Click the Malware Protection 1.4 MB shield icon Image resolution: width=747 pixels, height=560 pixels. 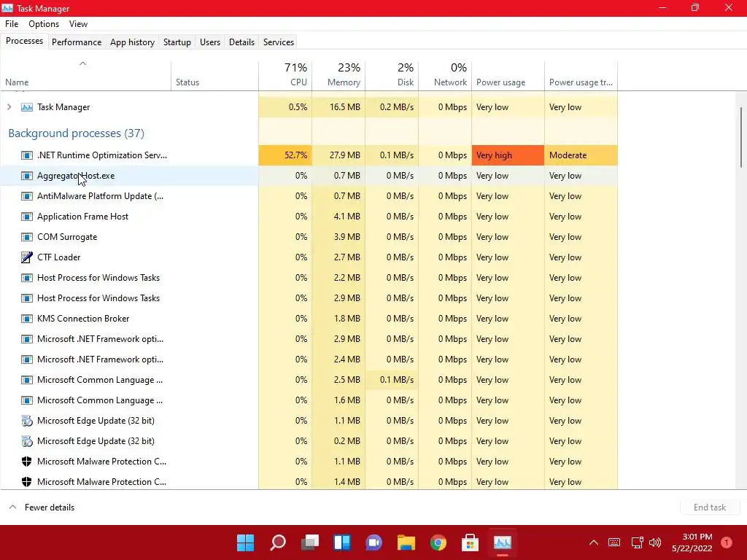tap(27, 482)
